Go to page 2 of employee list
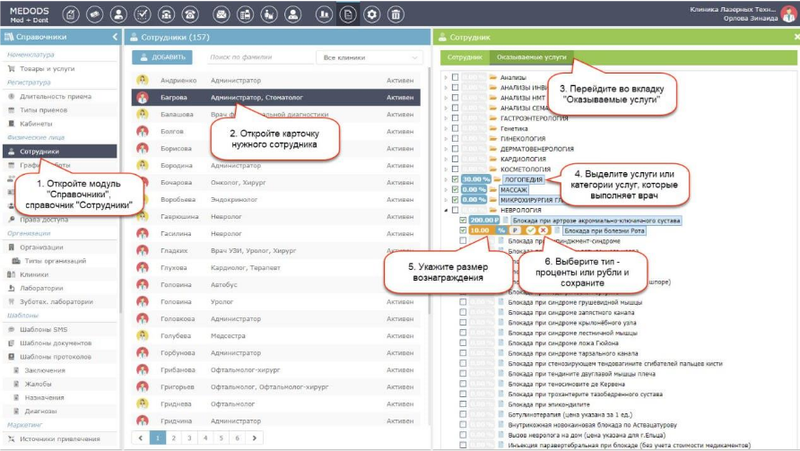The height and width of the screenshot is (451, 800). (x=173, y=438)
